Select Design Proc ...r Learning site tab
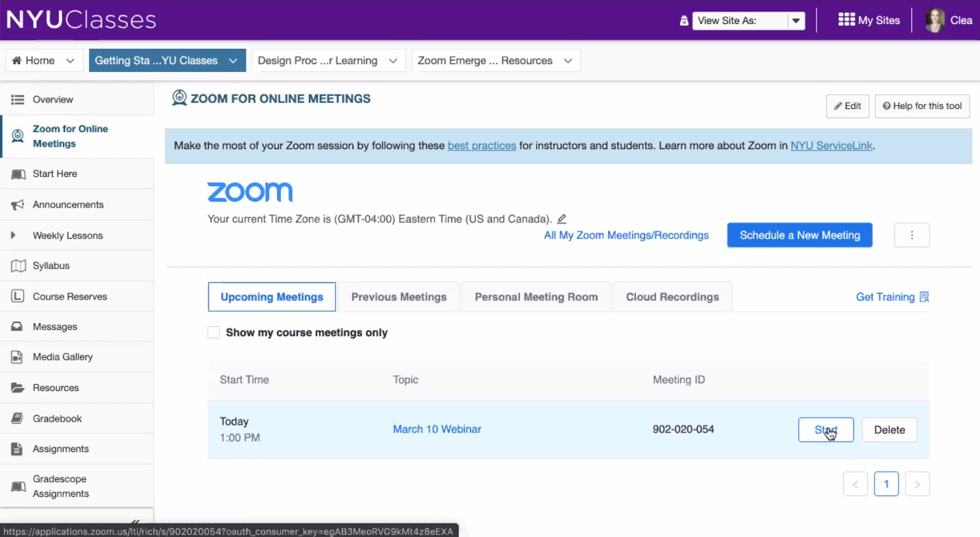This screenshot has width=980, height=537. (317, 60)
